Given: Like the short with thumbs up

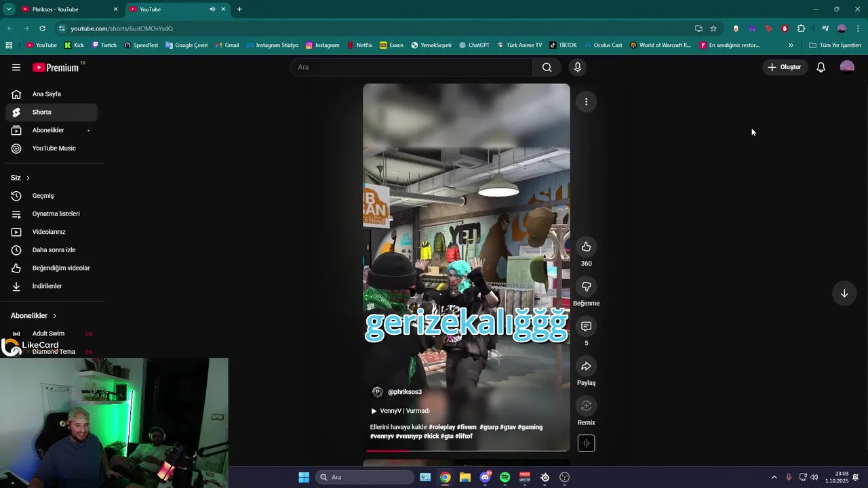Looking at the screenshot, I should tap(586, 247).
